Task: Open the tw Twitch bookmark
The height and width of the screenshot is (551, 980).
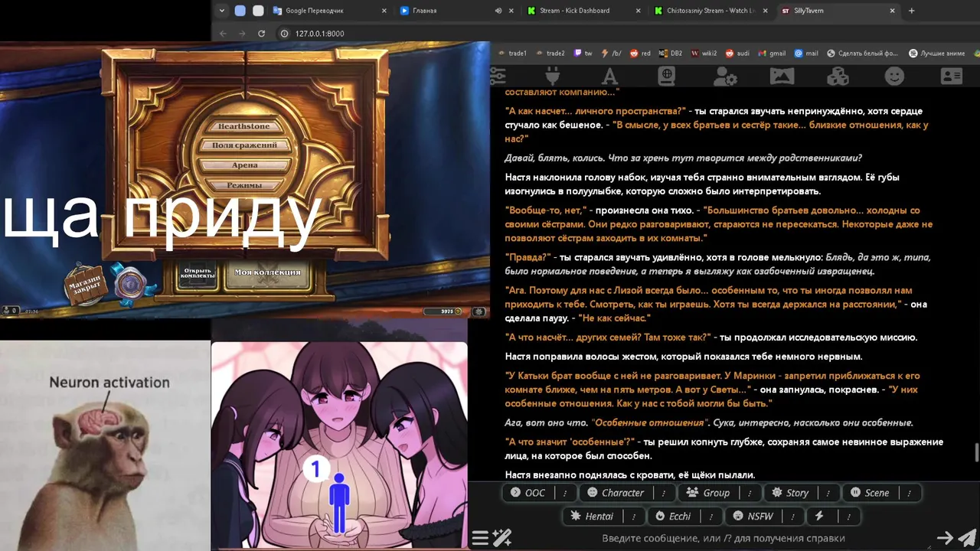Action: pos(582,54)
